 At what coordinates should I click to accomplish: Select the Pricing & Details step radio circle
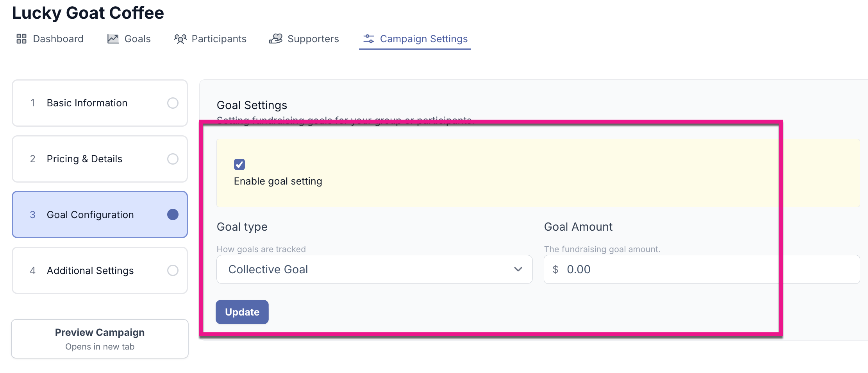(173, 159)
